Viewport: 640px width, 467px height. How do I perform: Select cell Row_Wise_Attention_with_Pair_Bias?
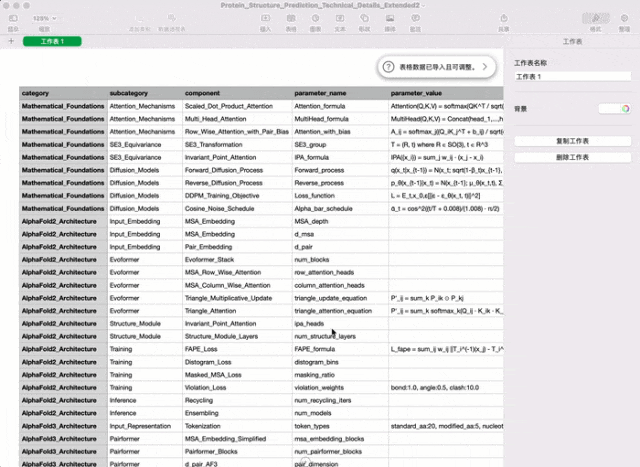(237, 131)
